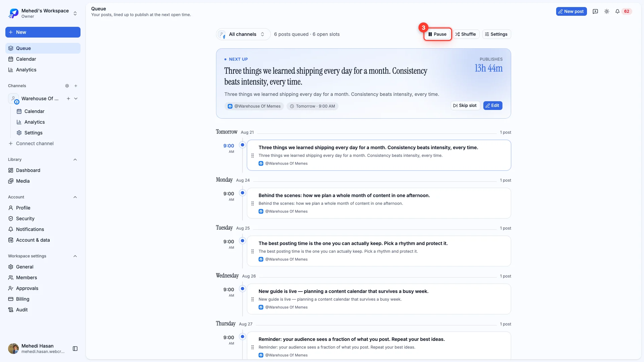This screenshot has height=362, width=644.
Task: Open Reminder audience post card
Action: click(x=379, y=346)
